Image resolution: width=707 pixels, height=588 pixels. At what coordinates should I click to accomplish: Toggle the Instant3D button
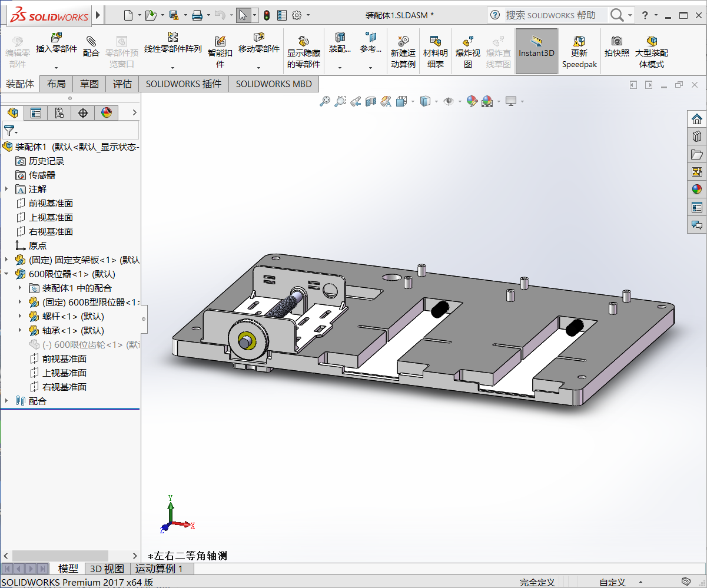click(536, 51)
